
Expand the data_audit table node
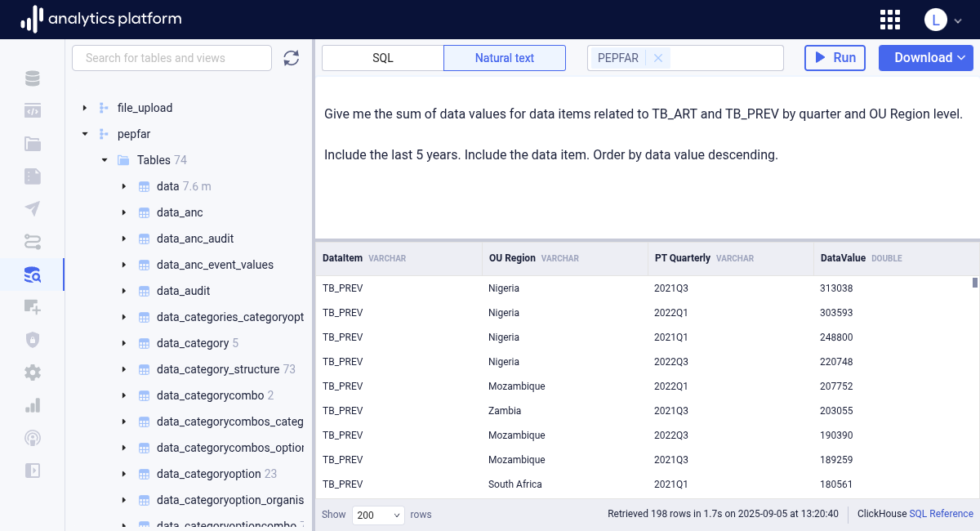tap(124, 291)
